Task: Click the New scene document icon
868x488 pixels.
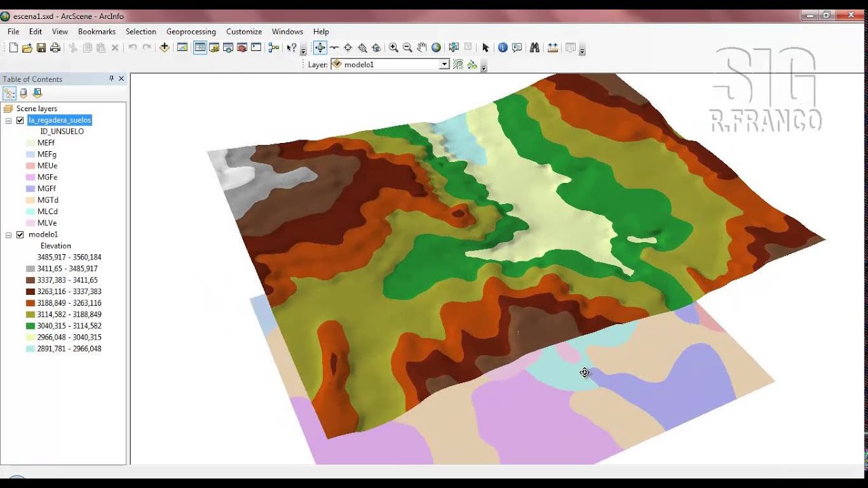Action: click(x=14, y=47)
